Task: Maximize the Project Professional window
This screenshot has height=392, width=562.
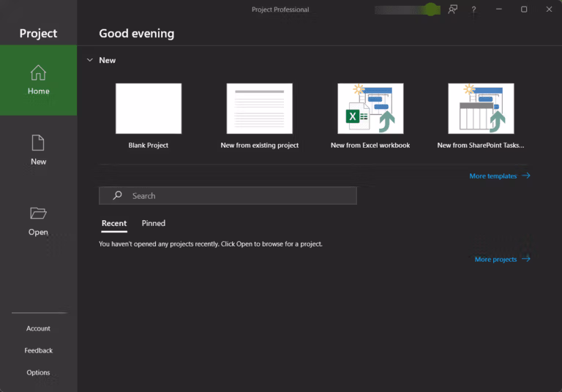Action: click(x=524, y=10)
